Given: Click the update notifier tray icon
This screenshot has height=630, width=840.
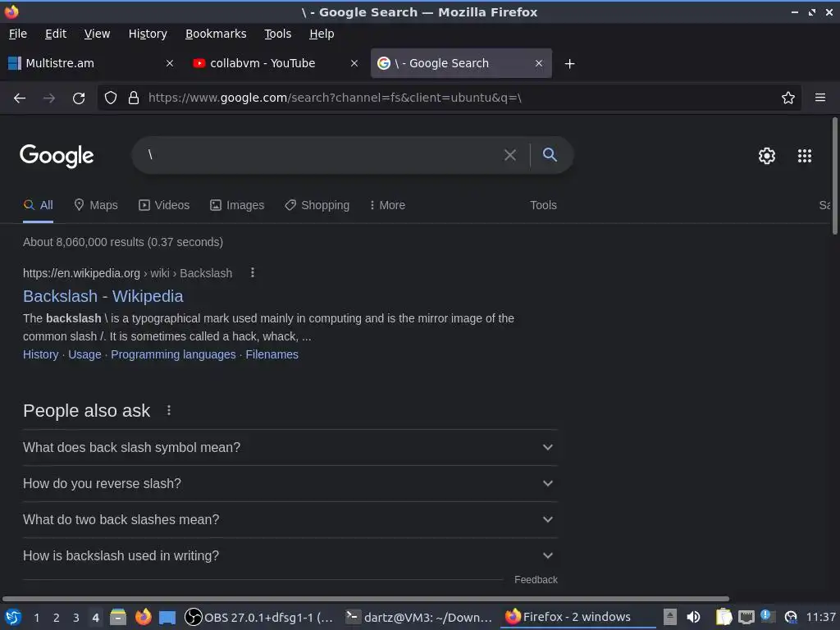Looking at the screenshot, I should (x=768, y=616).
